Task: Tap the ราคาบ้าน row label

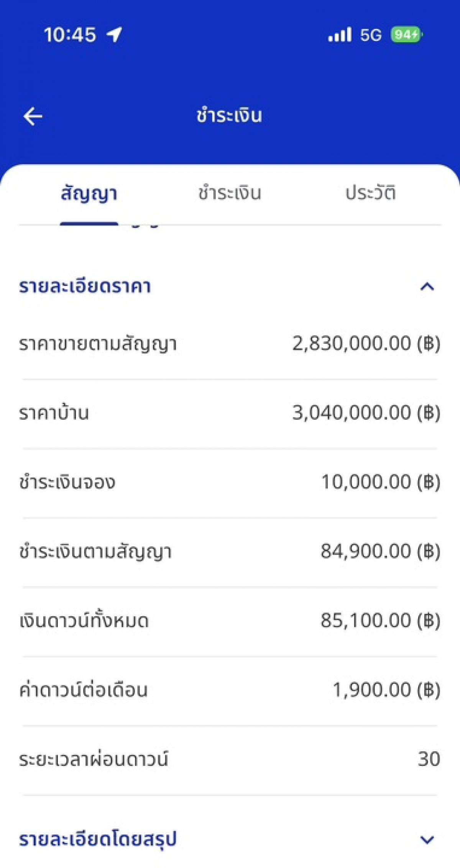Action: [x=54, y=413]
